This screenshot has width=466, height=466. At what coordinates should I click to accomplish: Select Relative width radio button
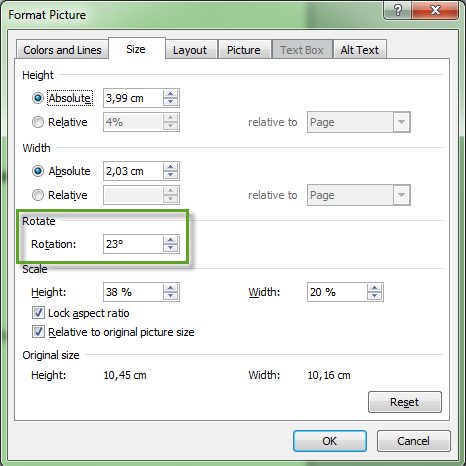[x=38, y=195]
